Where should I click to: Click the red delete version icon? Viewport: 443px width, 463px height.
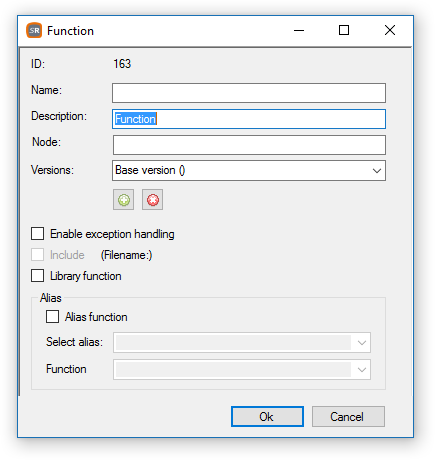(153, 200)
